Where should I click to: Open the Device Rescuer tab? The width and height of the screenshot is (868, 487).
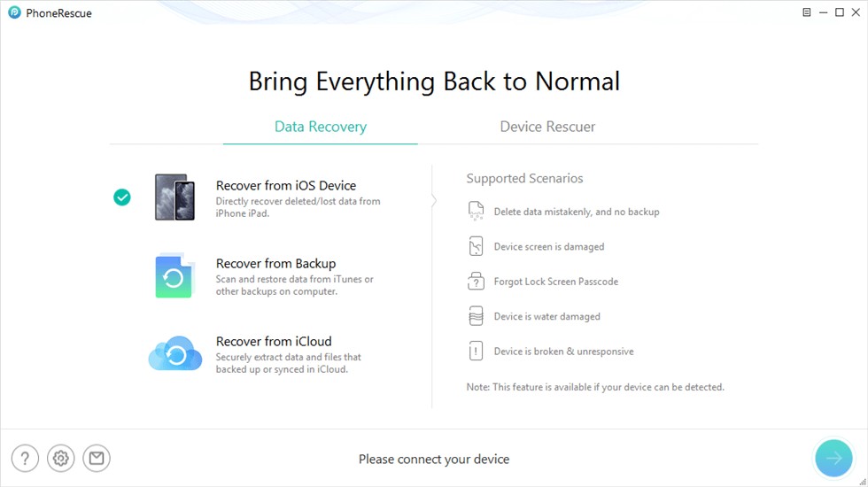tap(547, 127)
